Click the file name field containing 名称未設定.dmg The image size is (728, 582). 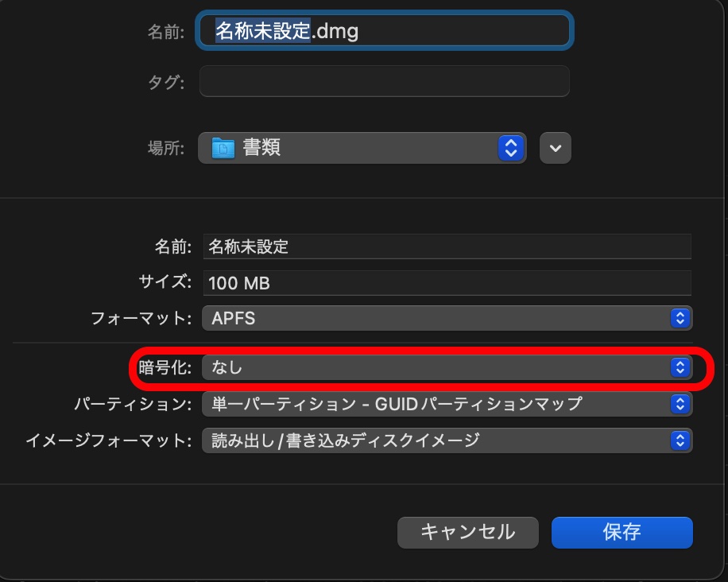(385, 31)
